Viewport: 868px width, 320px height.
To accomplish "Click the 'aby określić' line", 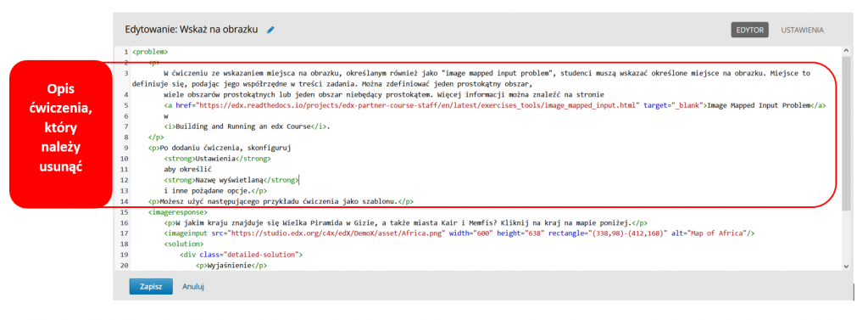I will tap(187, 169).
